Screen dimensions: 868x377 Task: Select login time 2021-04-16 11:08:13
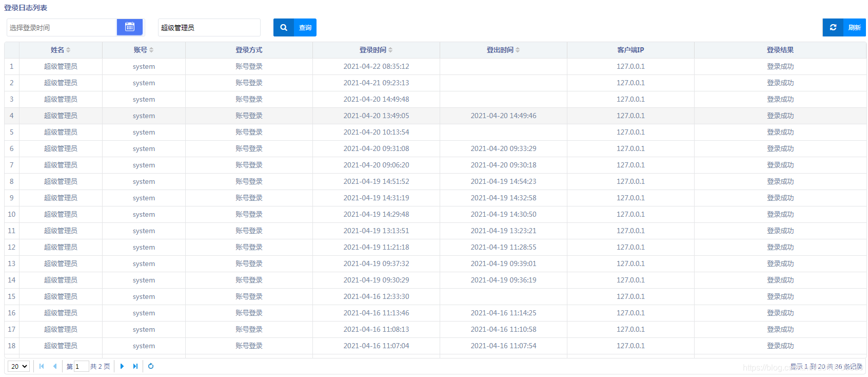coord(376,329)
